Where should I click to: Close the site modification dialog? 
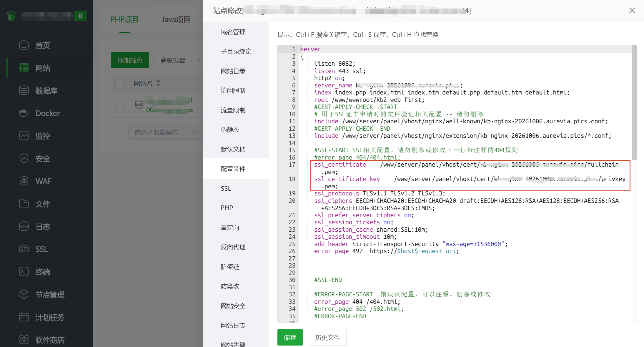click(632, 11)
